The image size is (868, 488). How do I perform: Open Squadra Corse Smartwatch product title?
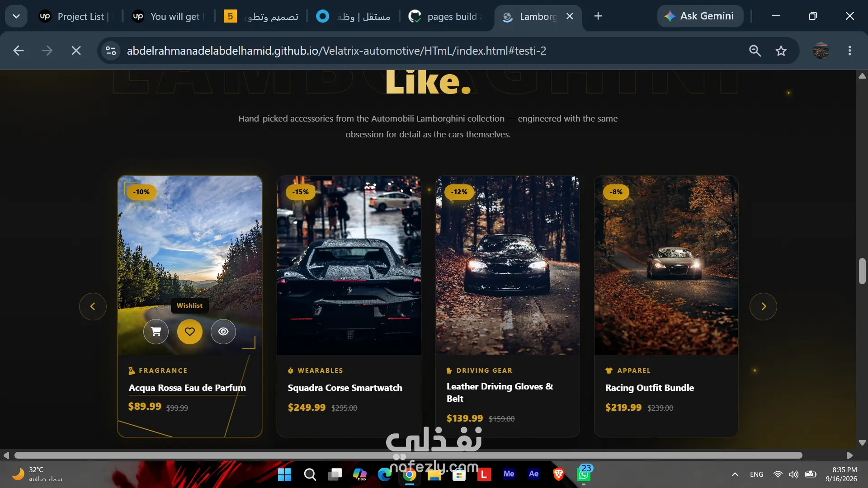pyautogui.click(x=345, y=388)
